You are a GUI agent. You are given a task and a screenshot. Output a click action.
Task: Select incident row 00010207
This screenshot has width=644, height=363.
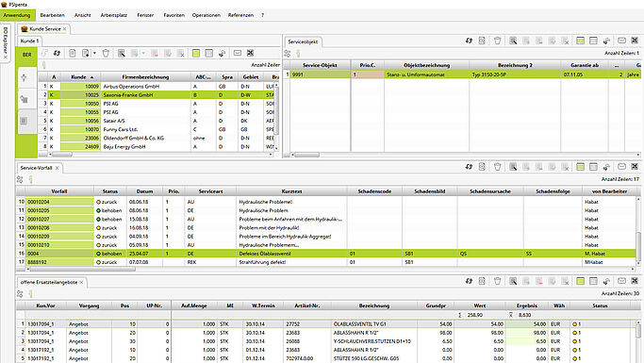326,220
